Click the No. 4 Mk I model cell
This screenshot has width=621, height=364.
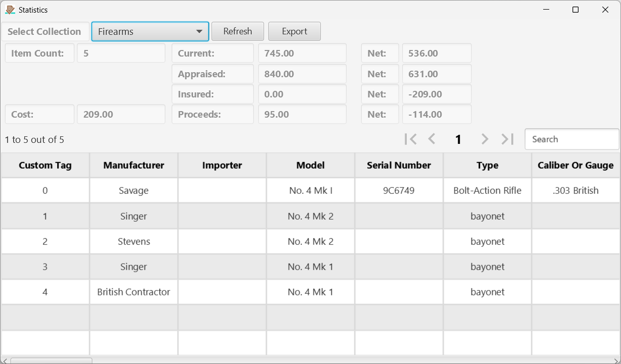tap(311, 191)
